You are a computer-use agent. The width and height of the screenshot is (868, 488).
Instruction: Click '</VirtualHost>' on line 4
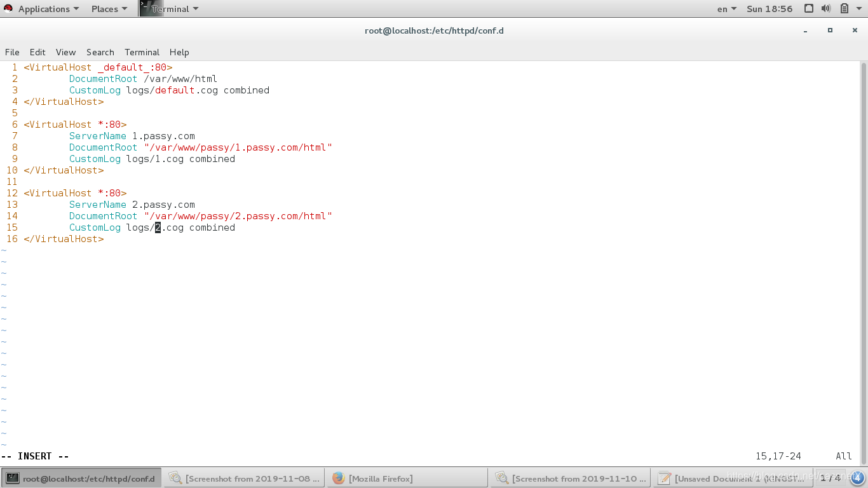click(x=64, y=102)
